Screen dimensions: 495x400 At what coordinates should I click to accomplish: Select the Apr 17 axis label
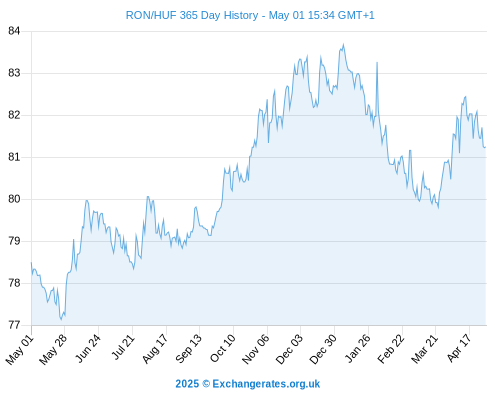pos(459,348)
